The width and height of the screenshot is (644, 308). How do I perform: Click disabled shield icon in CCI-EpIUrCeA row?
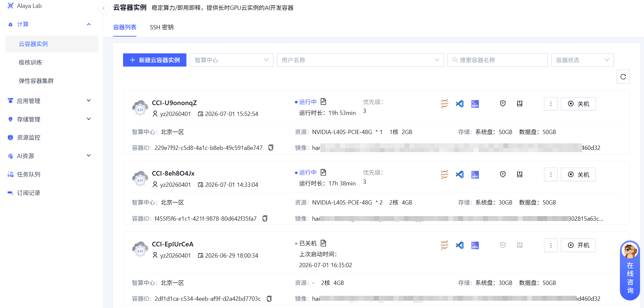tap(503, 245)
